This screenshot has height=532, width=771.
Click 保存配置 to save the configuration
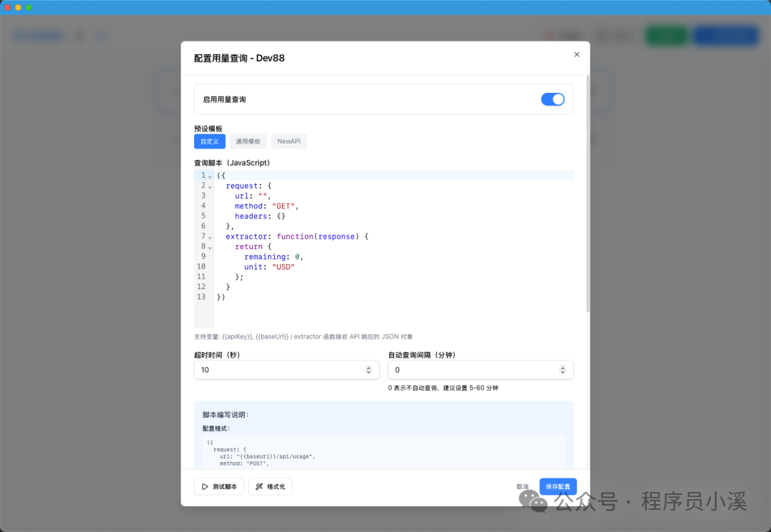click(558, 486)
